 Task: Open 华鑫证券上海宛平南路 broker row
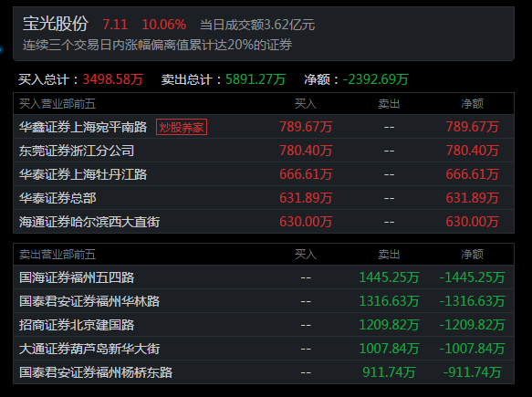point(264,127)
